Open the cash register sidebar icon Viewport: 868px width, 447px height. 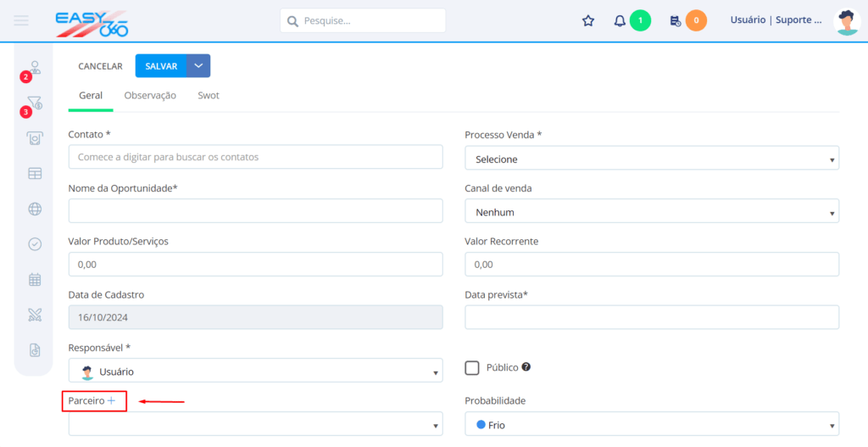[x=35, y=138]
